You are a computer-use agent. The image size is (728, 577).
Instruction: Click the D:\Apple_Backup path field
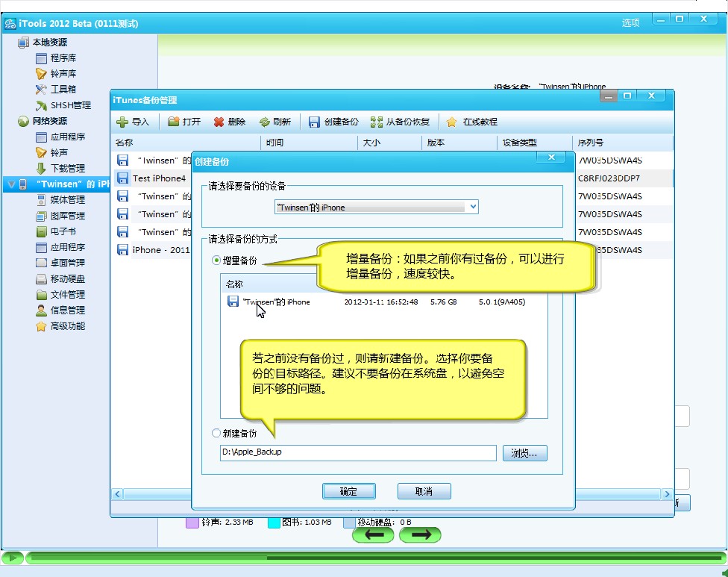(358, 452)
